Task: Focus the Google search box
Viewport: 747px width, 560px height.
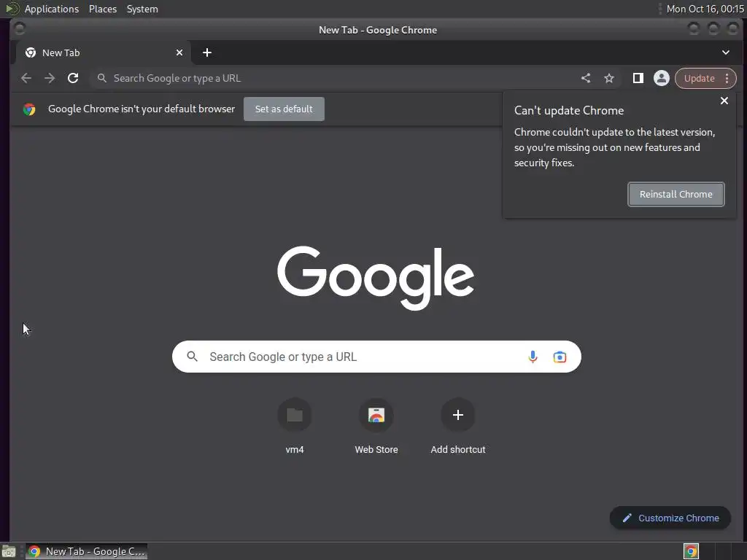Action: (x=376, y=357)
